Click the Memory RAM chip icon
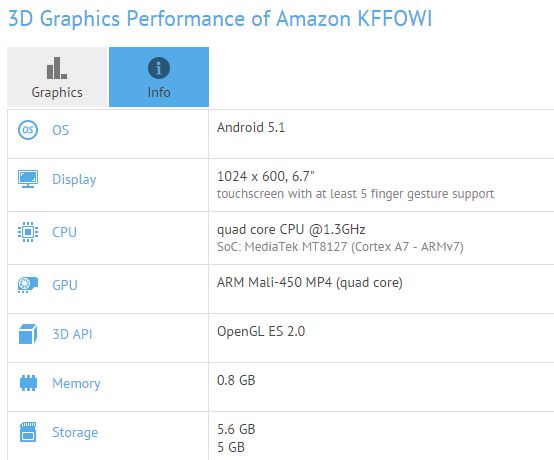The height and width of the screenshot is (460, 554). tap(28, 383)
